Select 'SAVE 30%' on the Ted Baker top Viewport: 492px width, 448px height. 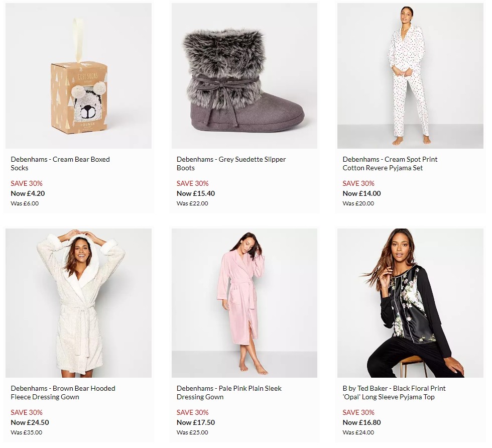(x=358, y=412)
